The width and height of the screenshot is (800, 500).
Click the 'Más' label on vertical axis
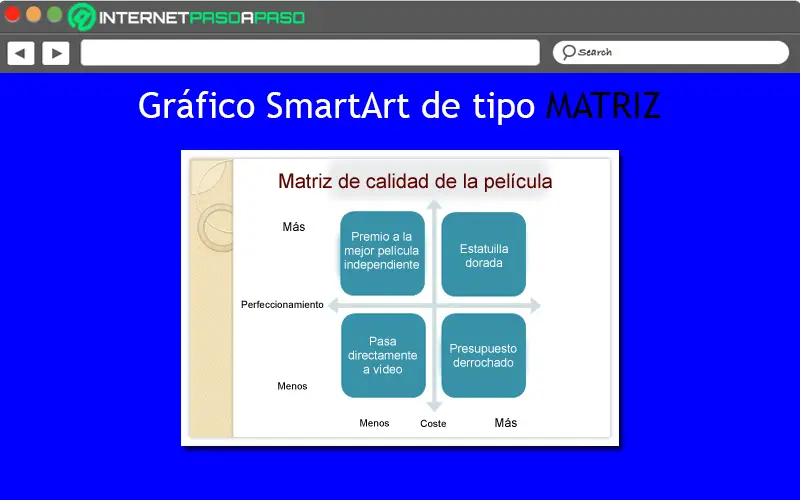click(x=294, y=227)
